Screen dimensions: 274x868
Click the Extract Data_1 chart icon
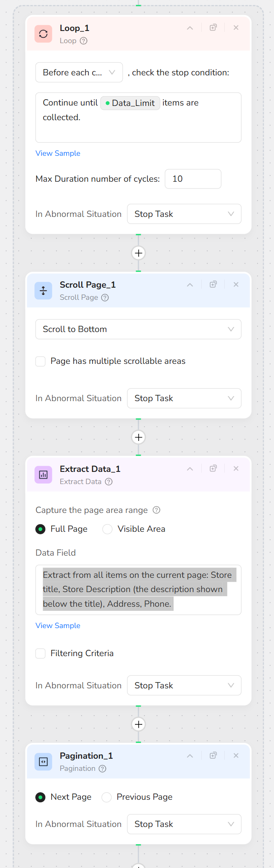(43, 475)
